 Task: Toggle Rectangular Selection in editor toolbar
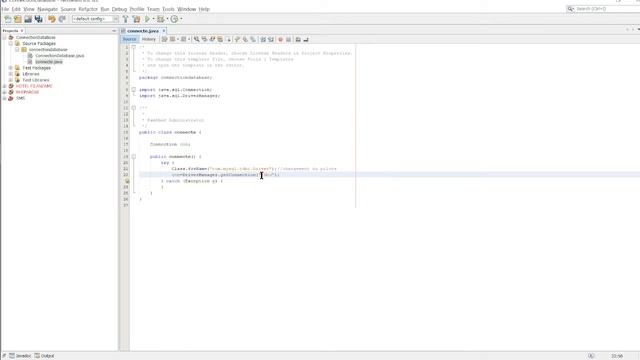click(x=228, y=39)
